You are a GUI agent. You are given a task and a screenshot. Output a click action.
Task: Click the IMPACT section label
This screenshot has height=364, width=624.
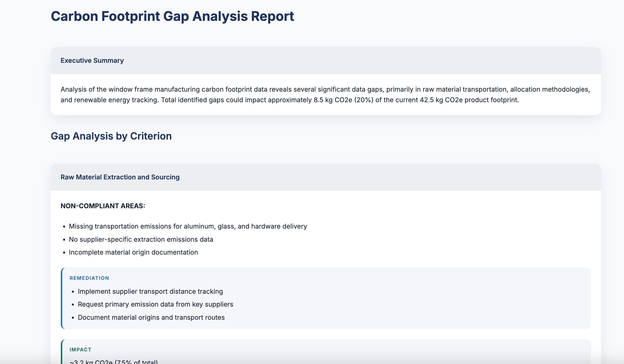80,350
